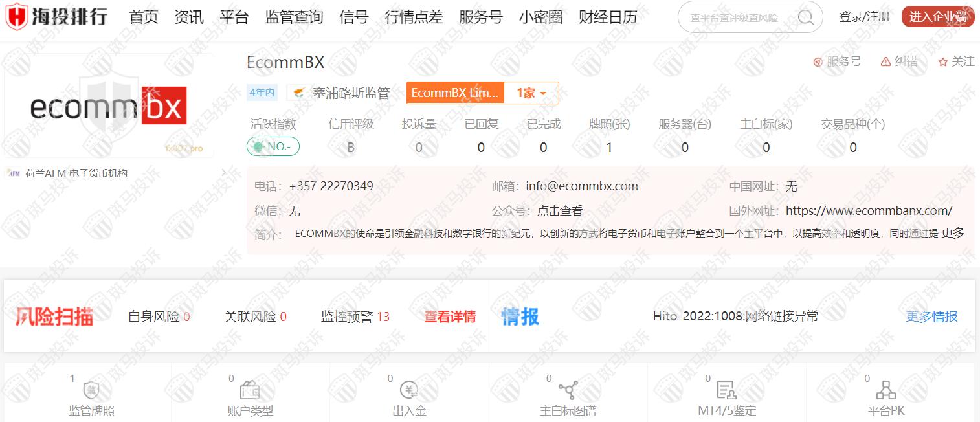
Task: Open the ecommbanx.com website link
Action: pos(869,210)
